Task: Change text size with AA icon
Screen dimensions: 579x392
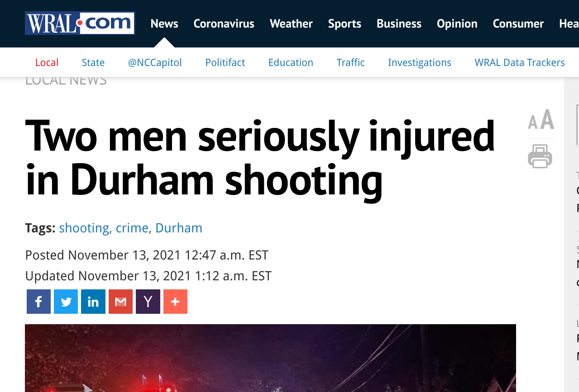Action: coord(541,120)
